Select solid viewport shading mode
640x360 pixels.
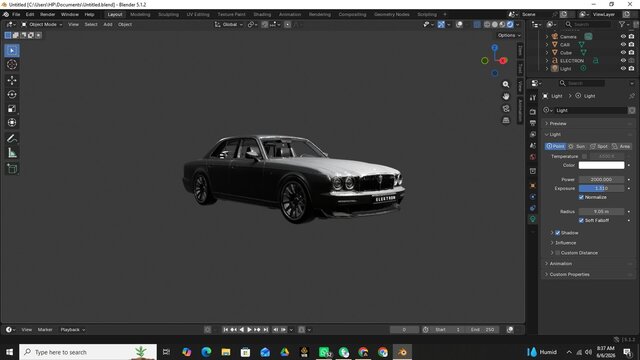[x=495, y=24]
